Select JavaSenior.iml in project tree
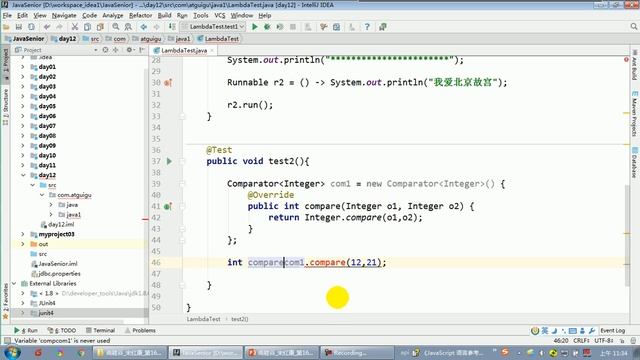Viewport: 640px width, 360px height. coord(54,264)
